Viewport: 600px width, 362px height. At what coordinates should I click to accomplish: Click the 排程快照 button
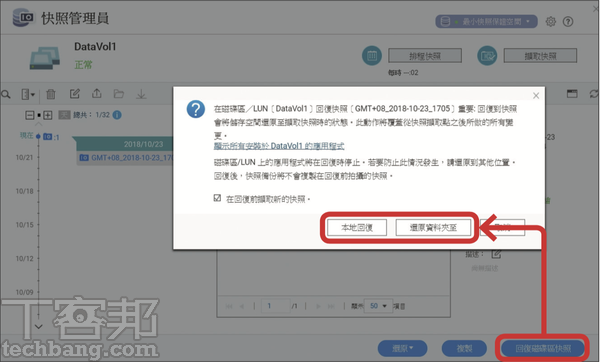425,56
